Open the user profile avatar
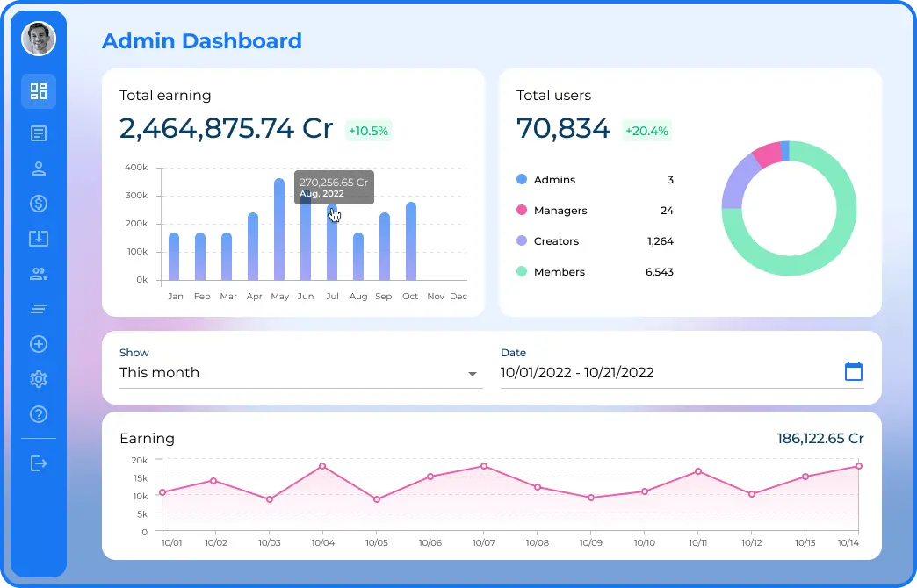The width and height of the screenshot is (917, 588). tap(39, 39)
